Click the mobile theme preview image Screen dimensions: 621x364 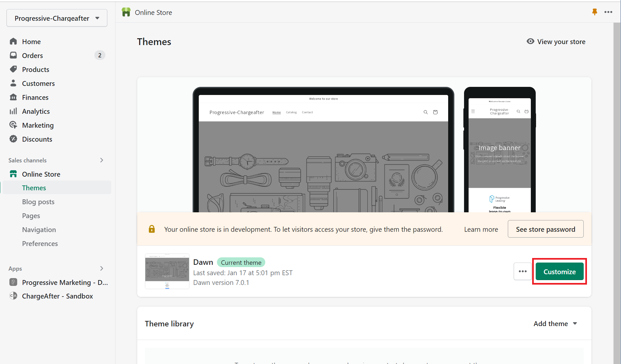coord(500,150)
